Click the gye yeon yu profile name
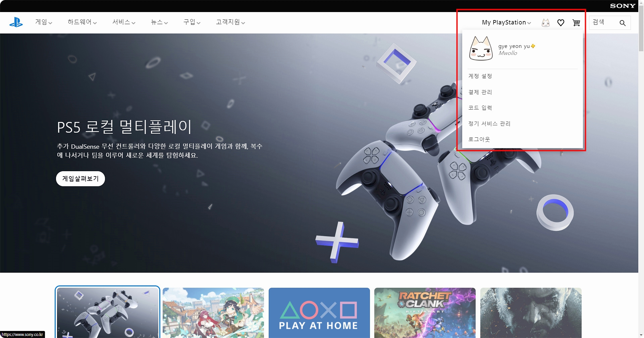Viewport: 644px width, 338px height. [514, 46]
